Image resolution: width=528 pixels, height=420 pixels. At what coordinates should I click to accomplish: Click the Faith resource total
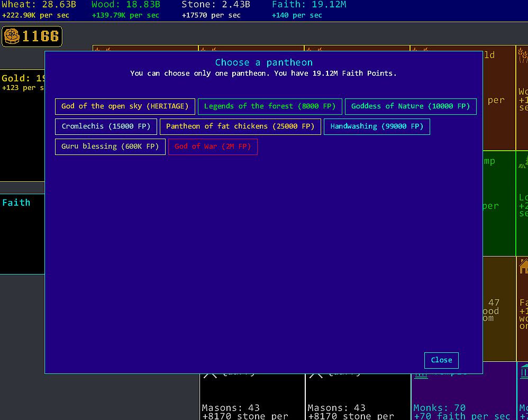point(309,4)
